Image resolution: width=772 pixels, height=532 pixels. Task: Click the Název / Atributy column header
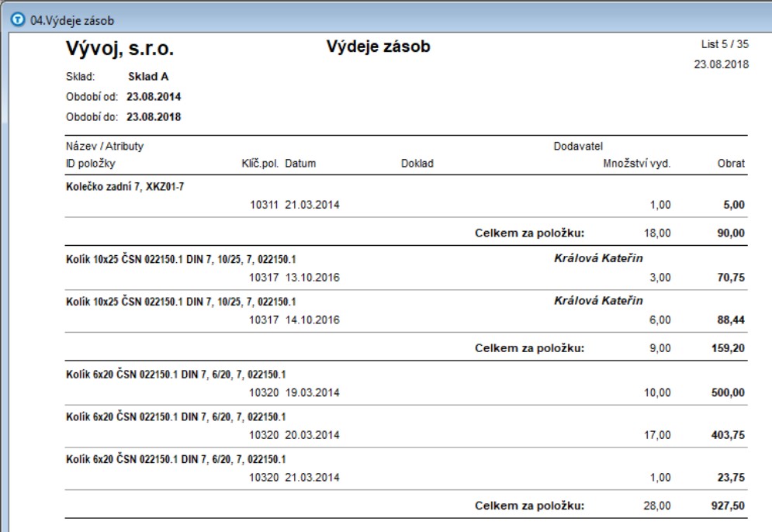105,146
